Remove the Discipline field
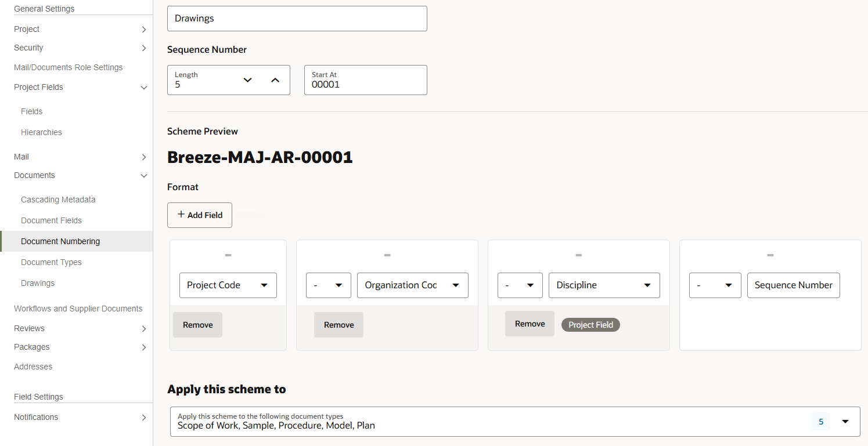Viewport: 868px width, 446px height. point(530,324)
